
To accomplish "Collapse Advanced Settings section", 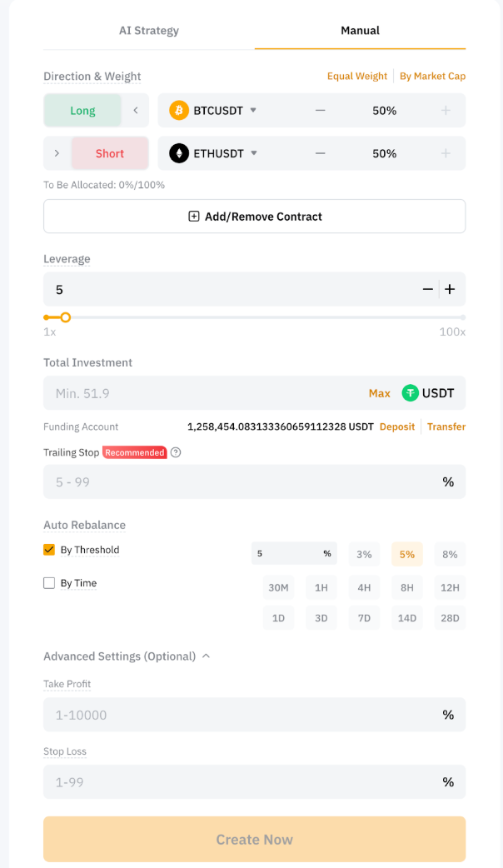I will coord(206,656).
